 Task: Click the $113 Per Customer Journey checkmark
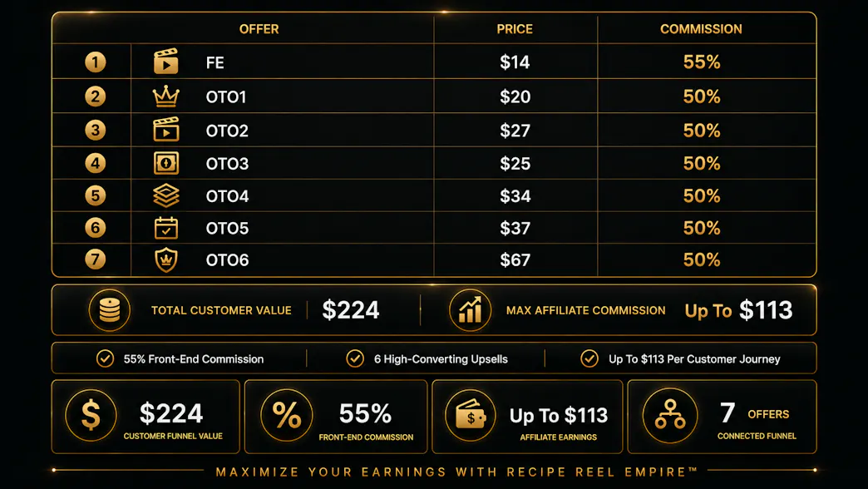(x=589, y=359)
